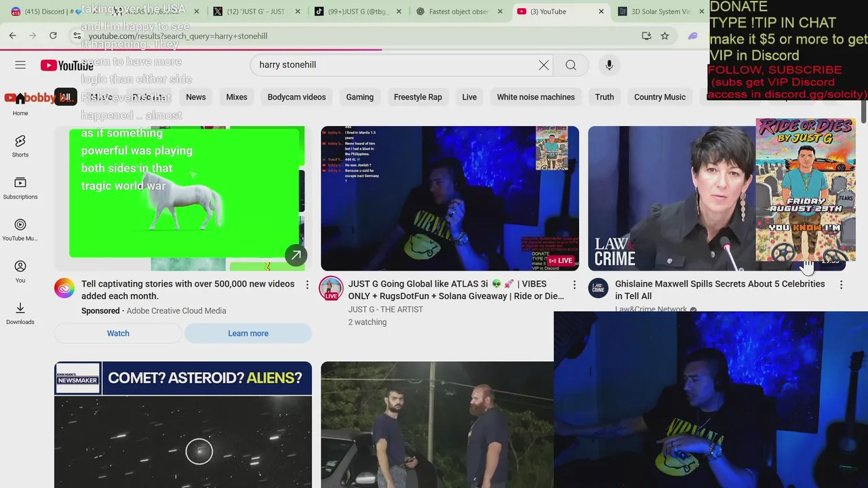This screenshot has width=868, height=488.
Task: Open site information icon in address bar
Action: pyautogui.click(x=76, y=36)
